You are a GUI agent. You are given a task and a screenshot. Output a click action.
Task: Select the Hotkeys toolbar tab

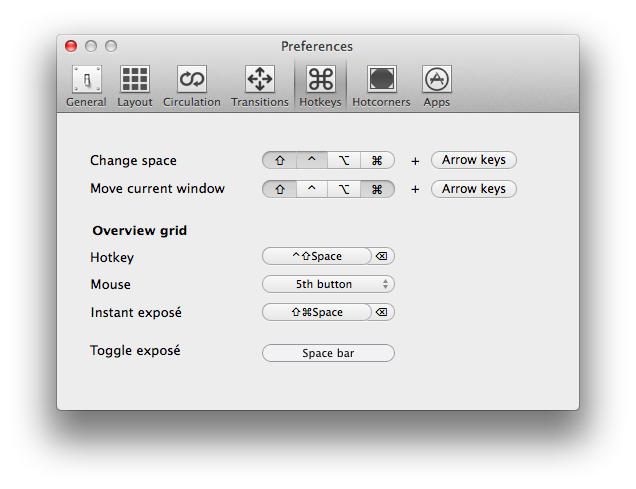[320, 86]
